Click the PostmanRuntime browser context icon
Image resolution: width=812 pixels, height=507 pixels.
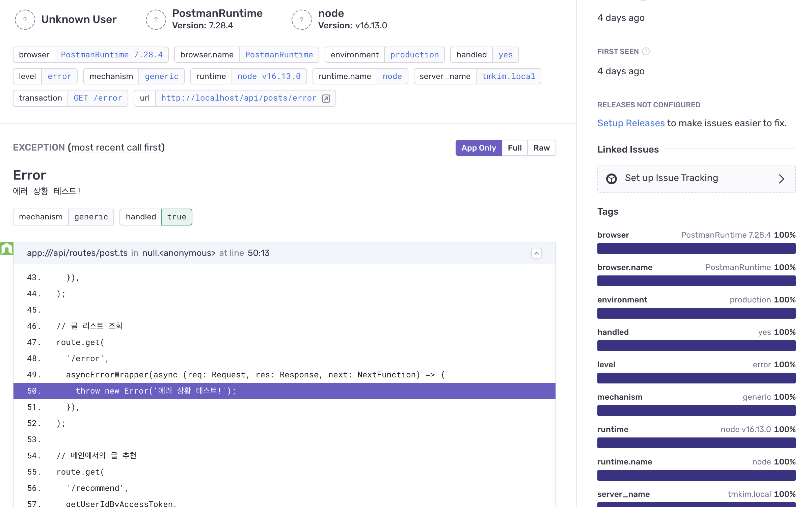point(156,20)
